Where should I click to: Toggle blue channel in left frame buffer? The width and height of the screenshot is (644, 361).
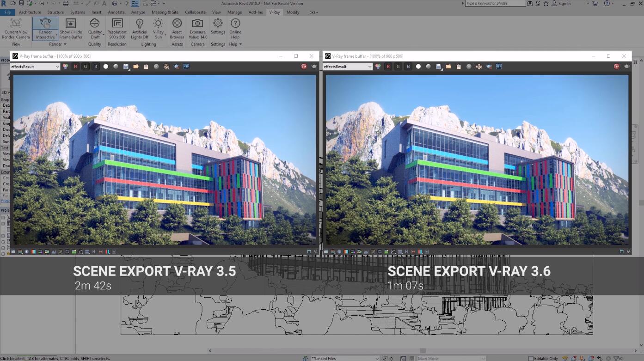point(96,67)
